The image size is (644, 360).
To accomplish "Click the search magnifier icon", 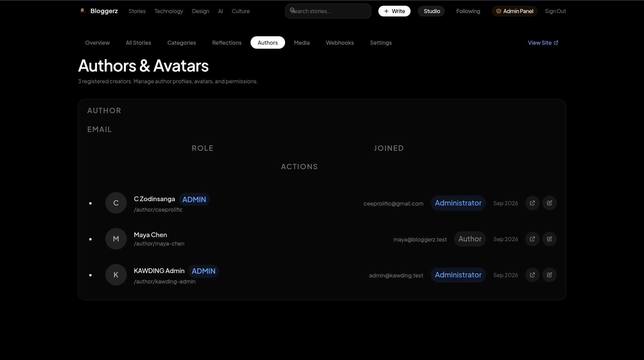I will point(292,10).
